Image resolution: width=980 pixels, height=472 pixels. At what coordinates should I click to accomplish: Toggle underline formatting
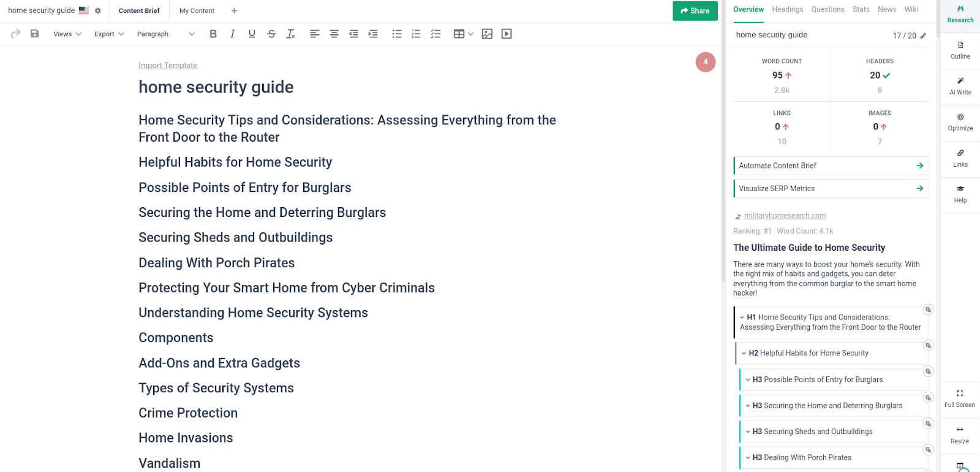point(252,34)
